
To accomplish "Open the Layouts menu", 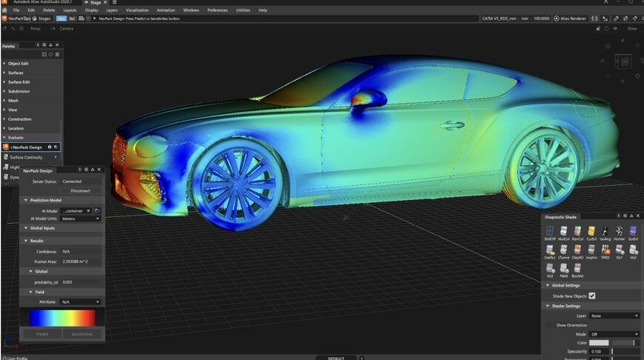I will click(x=70, y=10).
